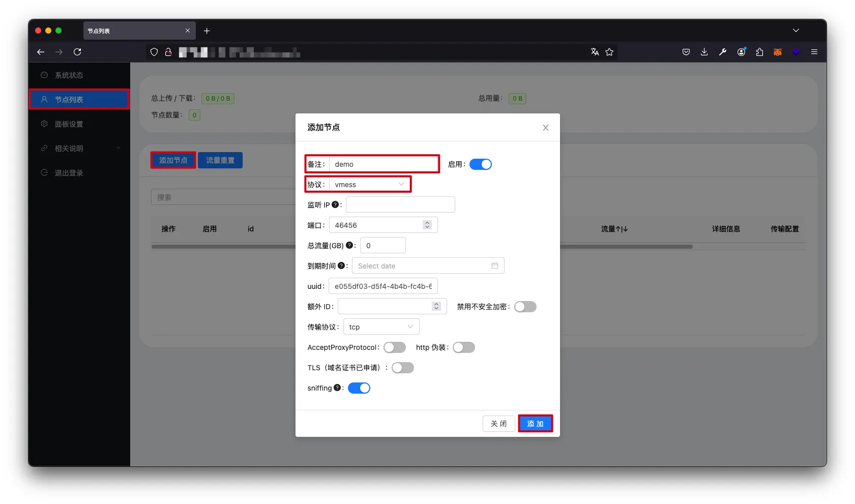855x504 pixels.
Task: Bookmark this page with the star icon
Action: coord(609,52)
